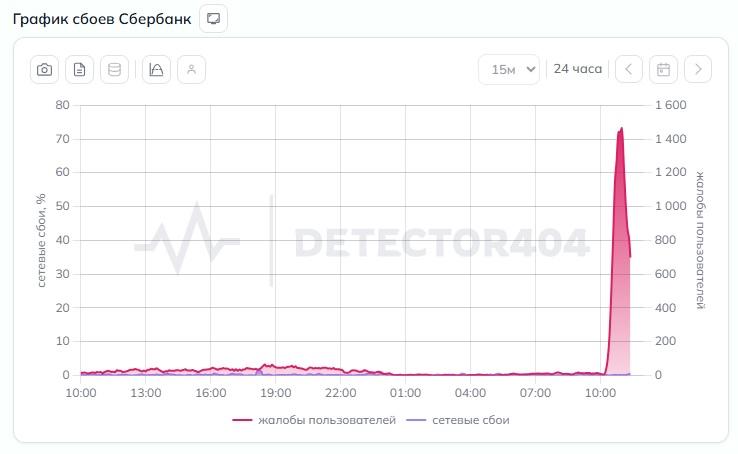Click the 'График сбоев Сбербанк' heading

(x=101, y=18)
